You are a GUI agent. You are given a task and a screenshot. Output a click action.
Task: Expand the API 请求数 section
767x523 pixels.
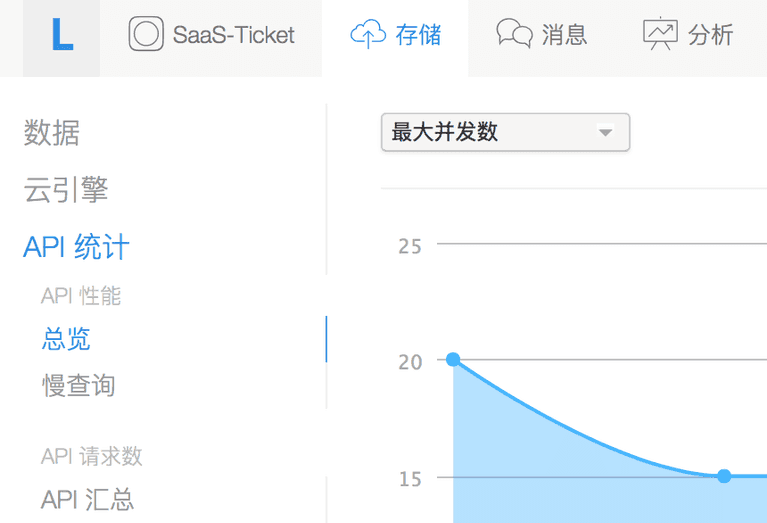[92, 456]
